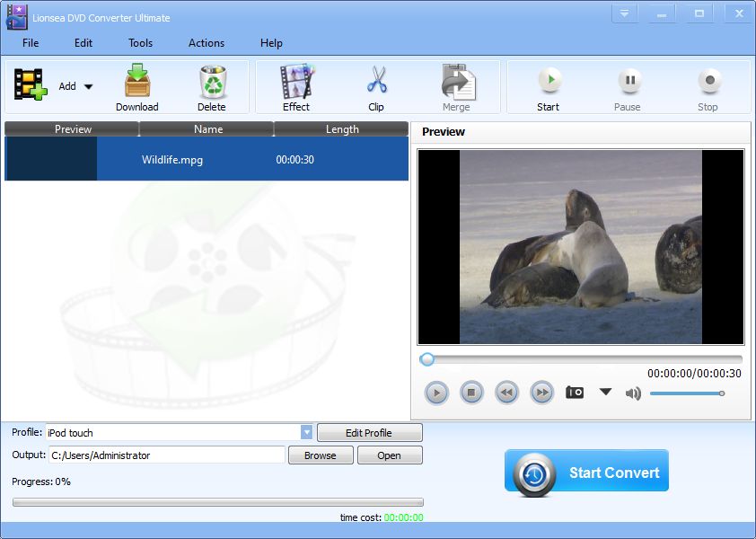The image size is (756, 539).
Task: Rewind the preview video
Action: [506, 393]
